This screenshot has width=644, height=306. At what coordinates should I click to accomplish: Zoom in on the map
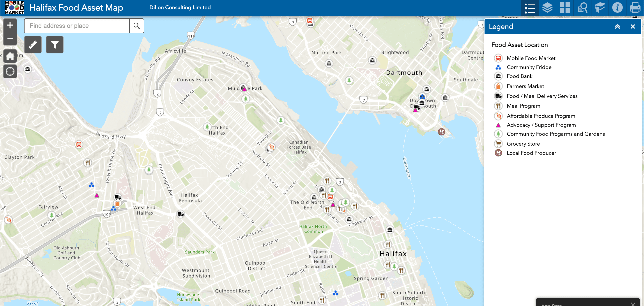coord(10,25)
